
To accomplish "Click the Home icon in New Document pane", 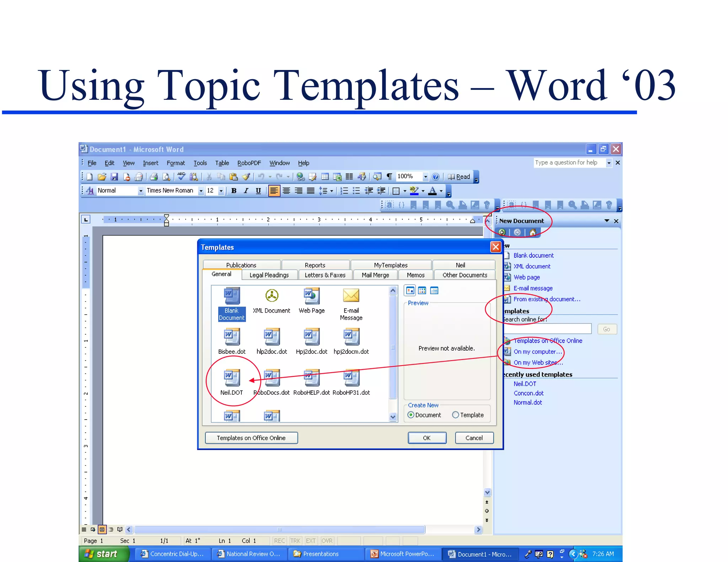I will coord(532,232).
